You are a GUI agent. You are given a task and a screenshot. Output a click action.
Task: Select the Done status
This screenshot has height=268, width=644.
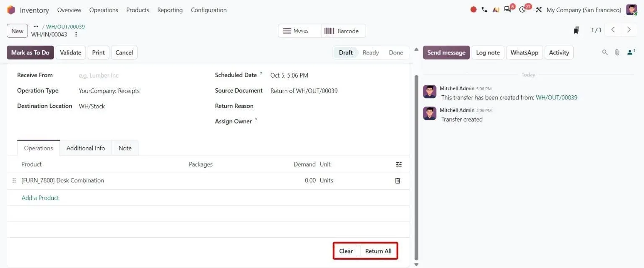(396, 52)
